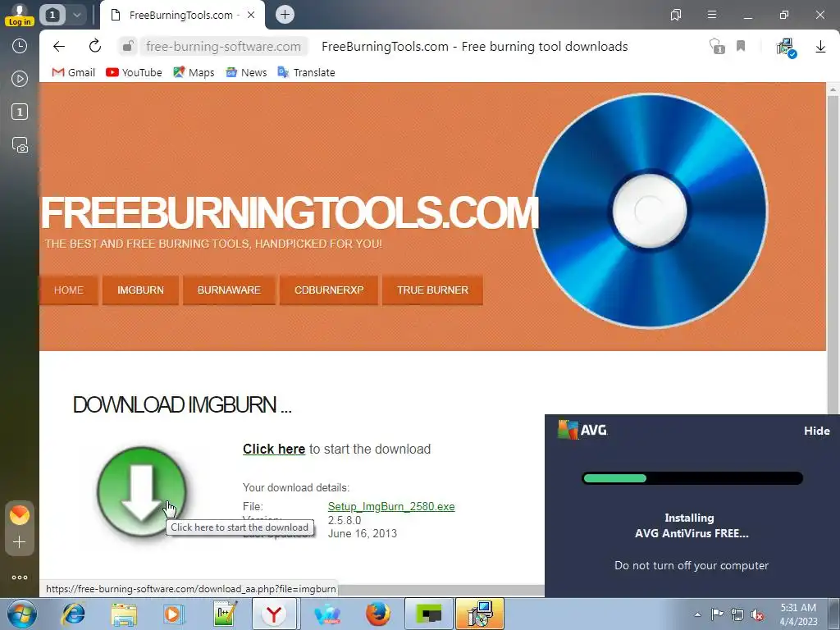Click the AVG installation progress bar
Screen dimensions: 840x630
[x=692, y=478]
